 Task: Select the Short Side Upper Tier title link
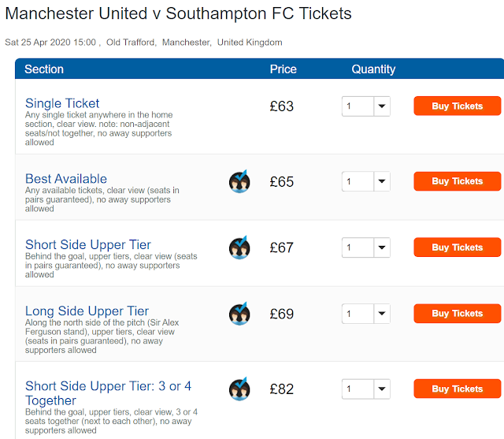click(x=88, y=244)
